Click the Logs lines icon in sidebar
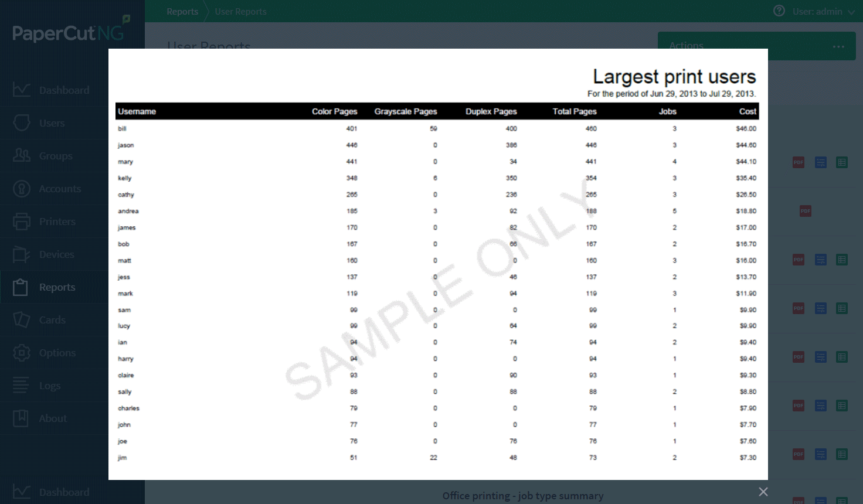 21,385
